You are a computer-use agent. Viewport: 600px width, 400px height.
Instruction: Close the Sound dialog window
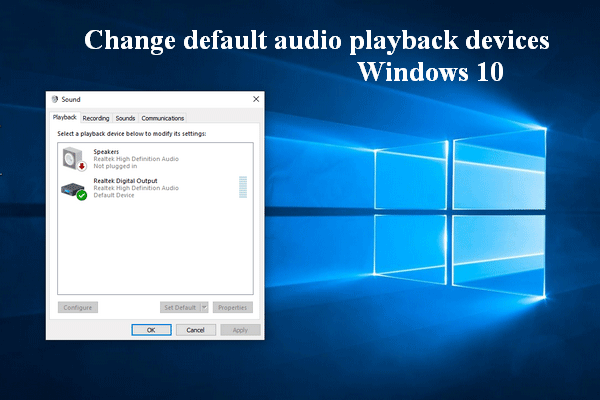point(256,100)
